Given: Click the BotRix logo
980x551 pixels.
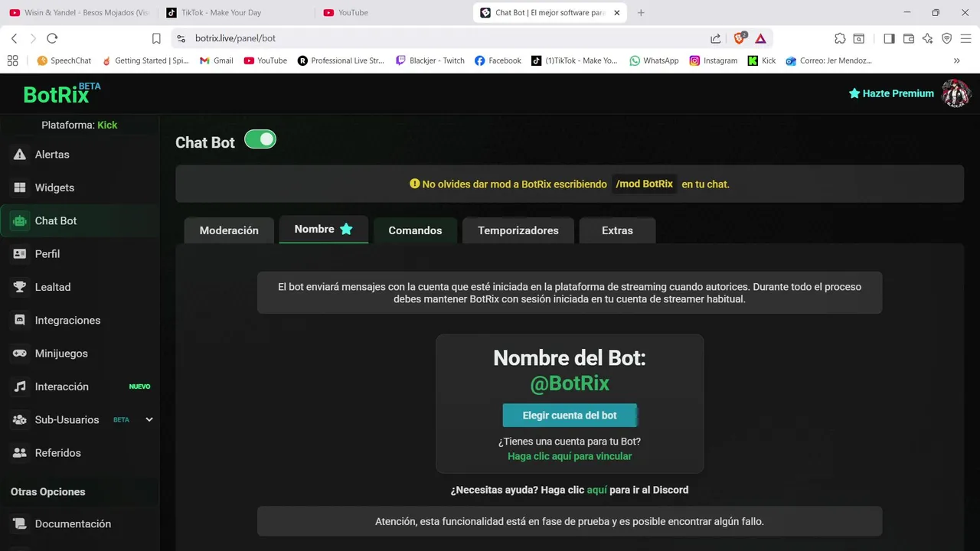Looking at the screenshot, I should (61, 93).
